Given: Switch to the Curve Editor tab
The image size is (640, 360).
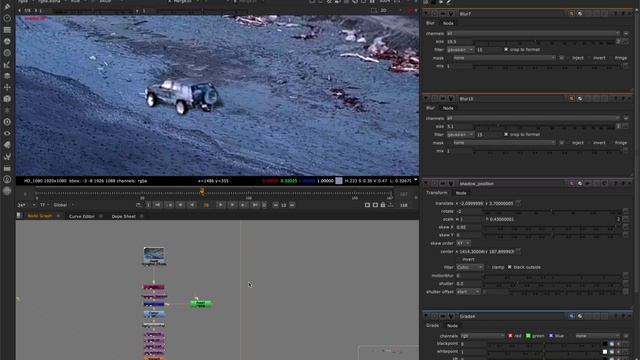Looking at the screenshot, I should click(82, 216).
